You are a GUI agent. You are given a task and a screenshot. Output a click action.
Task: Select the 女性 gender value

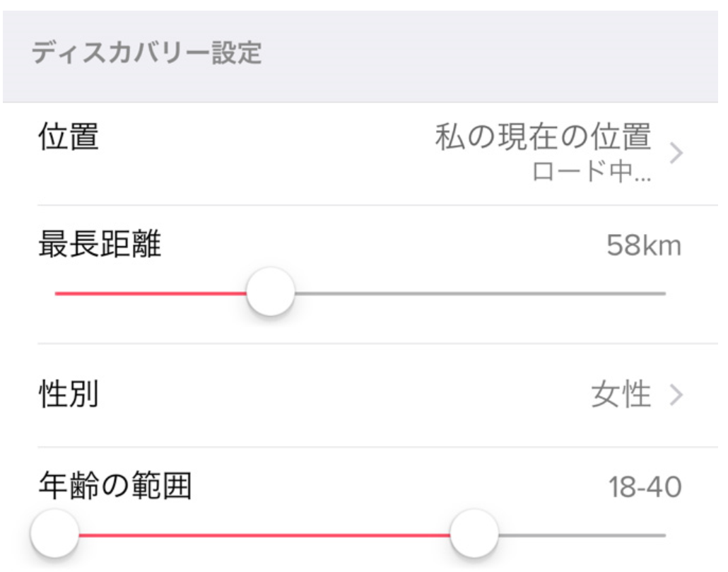pos(621,396)
